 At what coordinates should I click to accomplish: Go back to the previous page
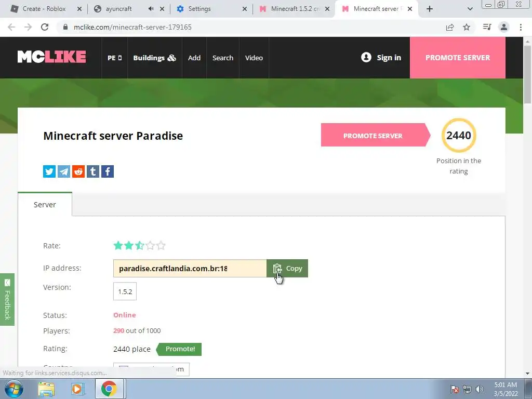point(11,27)
